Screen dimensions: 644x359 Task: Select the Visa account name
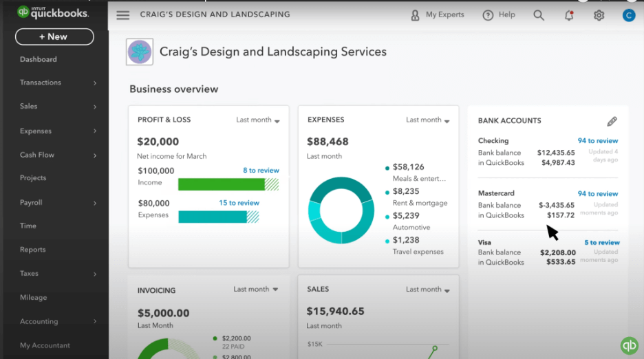[x=484, y=242]
